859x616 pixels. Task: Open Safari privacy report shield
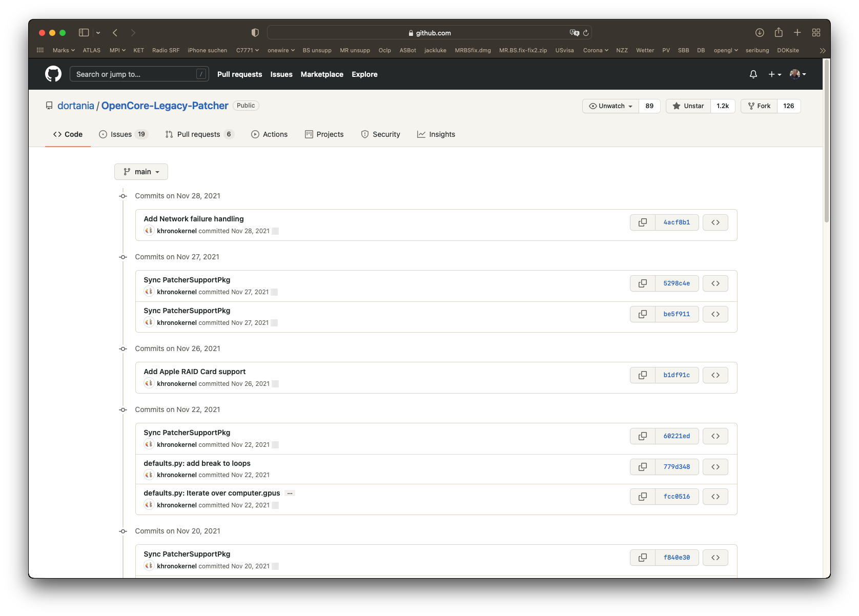255,33
